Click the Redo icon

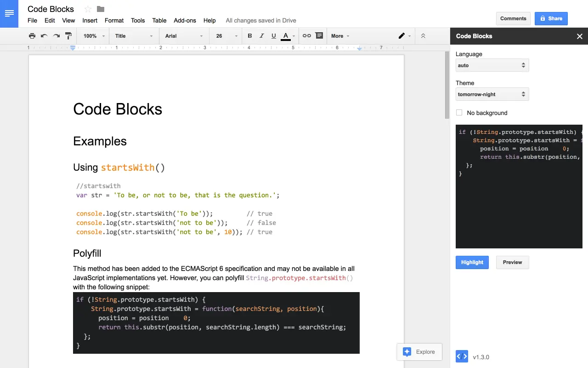pyautogui.click(x=56, y=36)
